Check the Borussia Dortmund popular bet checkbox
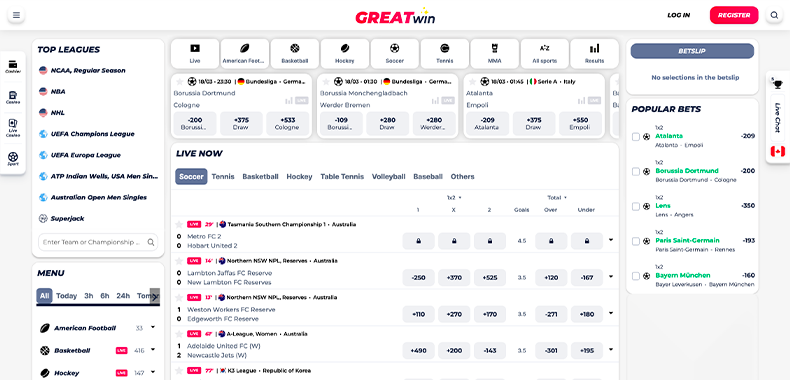The width and height of the screenshot is (790, 380). click(x=636, y=171)
